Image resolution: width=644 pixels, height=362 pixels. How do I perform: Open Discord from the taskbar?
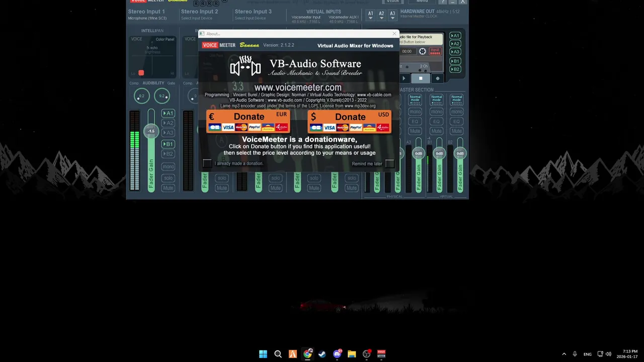[337, 354]
